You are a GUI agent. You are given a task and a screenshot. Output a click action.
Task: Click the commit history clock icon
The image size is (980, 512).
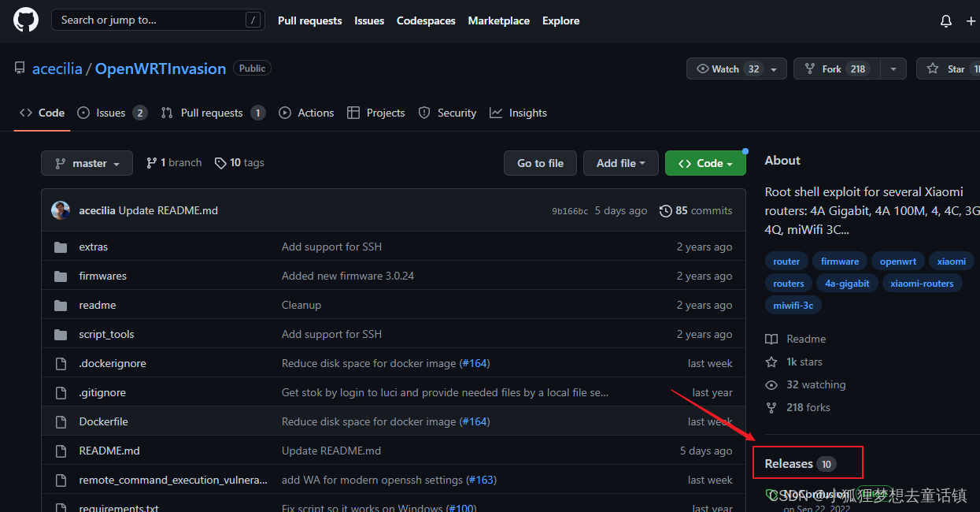(x=666, y=211)
